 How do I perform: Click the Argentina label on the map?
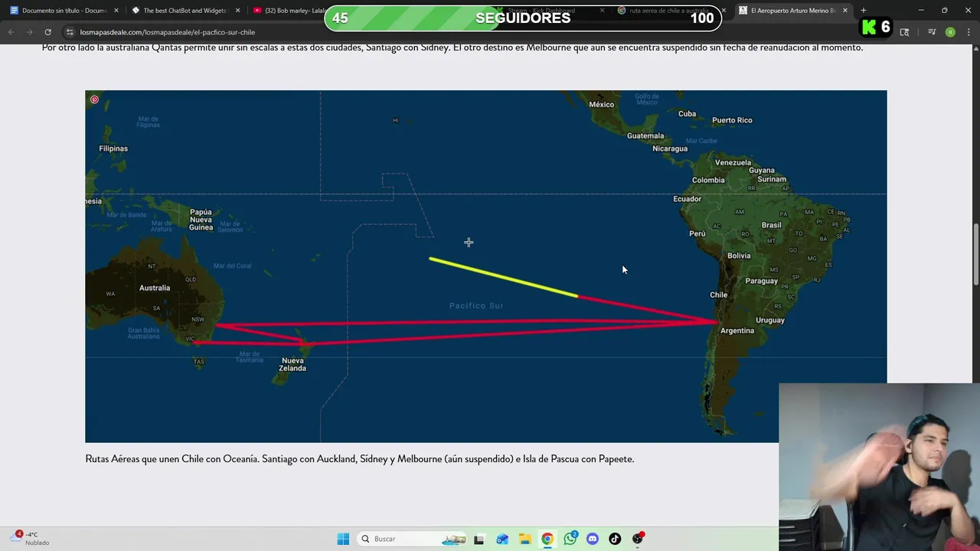[737, 331]
